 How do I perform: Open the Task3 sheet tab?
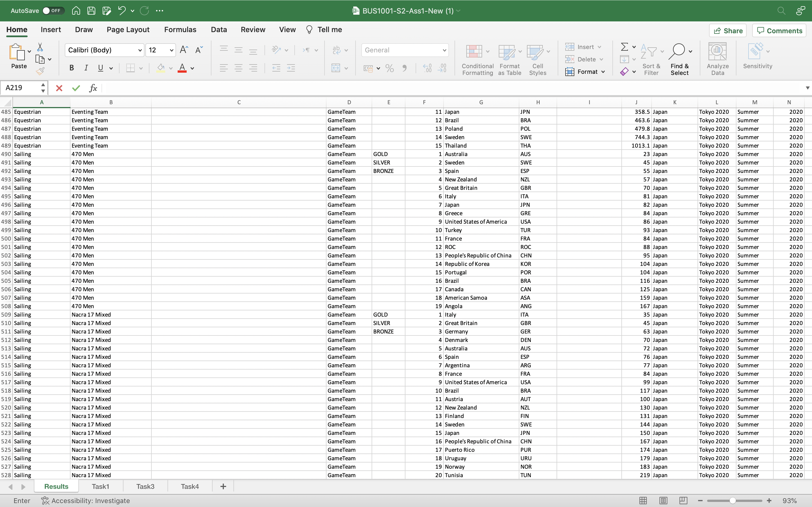click(x=145, y=486)
